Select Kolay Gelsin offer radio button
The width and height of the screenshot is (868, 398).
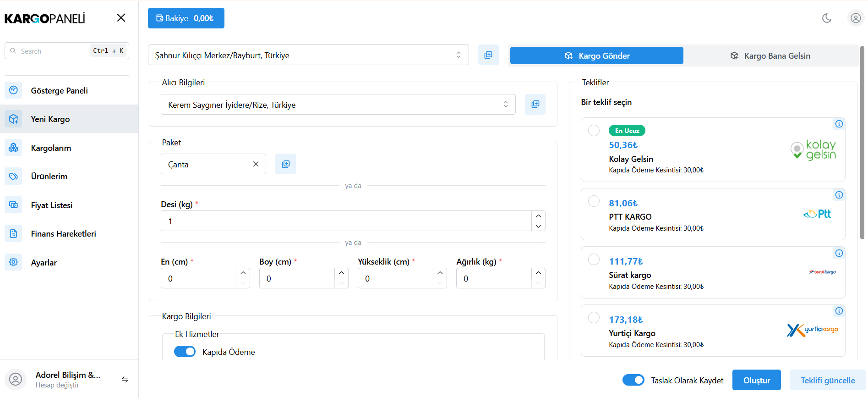594,130
